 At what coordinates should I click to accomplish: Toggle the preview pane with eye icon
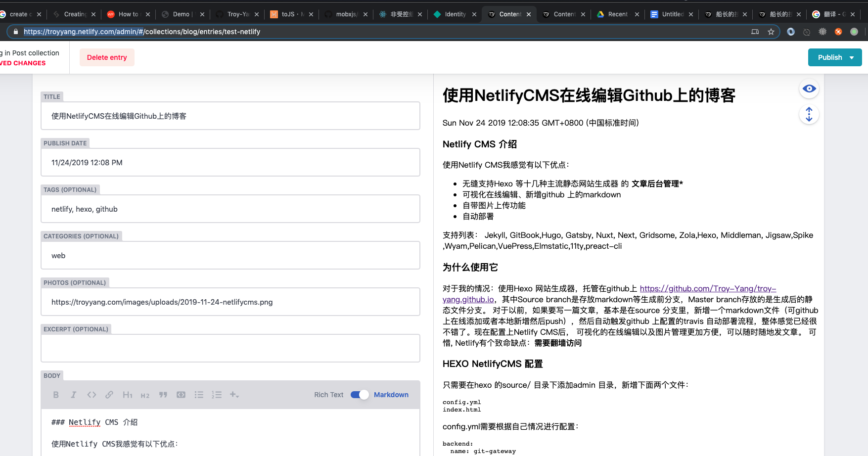coord(809,89)
